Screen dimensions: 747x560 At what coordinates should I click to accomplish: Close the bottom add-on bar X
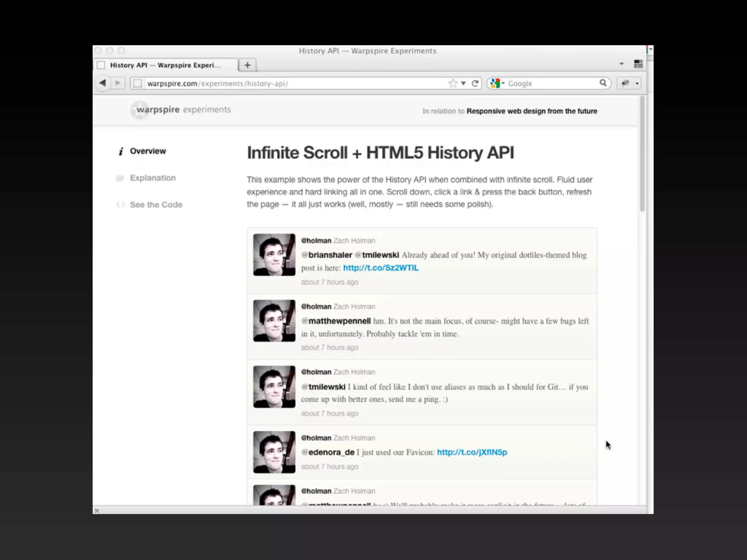click(97, 511)
